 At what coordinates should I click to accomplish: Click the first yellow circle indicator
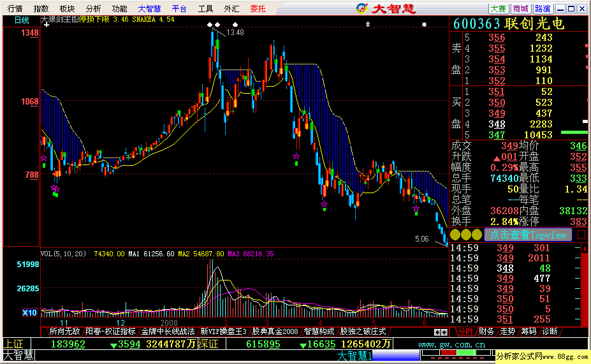click(455, 235)
